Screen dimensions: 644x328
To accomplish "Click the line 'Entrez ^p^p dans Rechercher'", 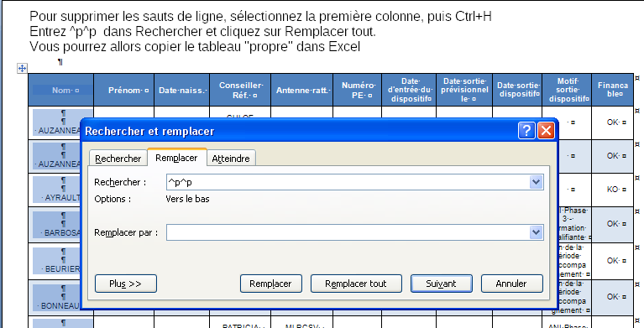I will [202, 32].
